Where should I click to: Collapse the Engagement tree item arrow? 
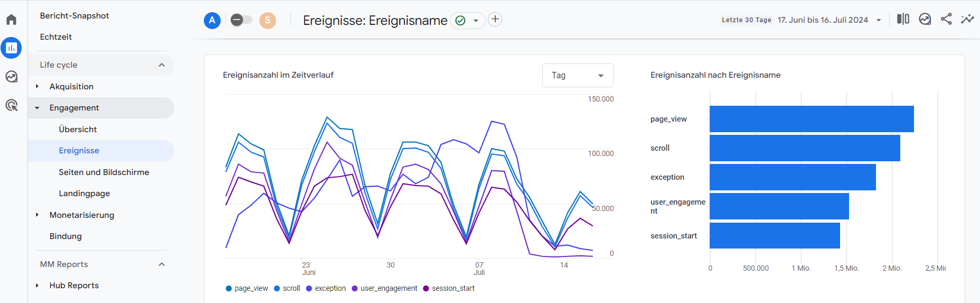click(37, 108)
